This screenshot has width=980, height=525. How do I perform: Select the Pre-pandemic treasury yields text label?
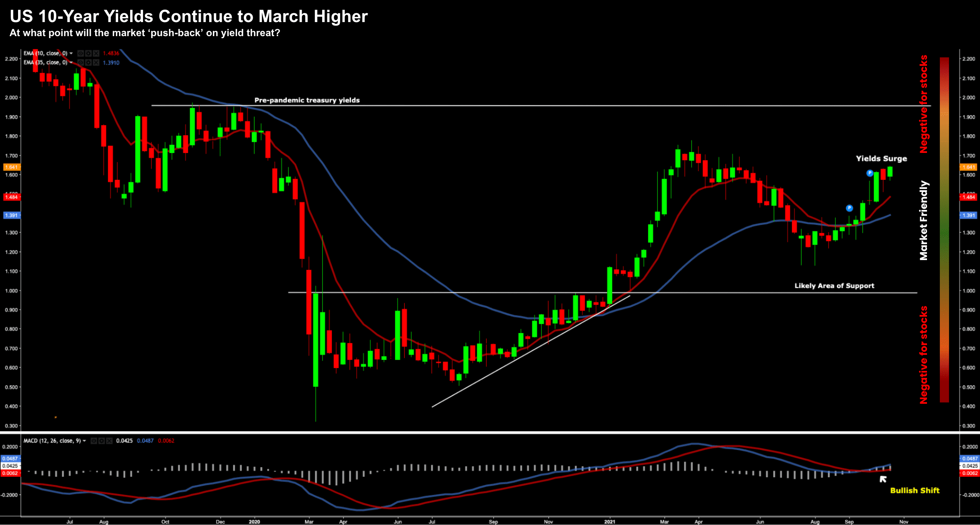pos(307,100)
